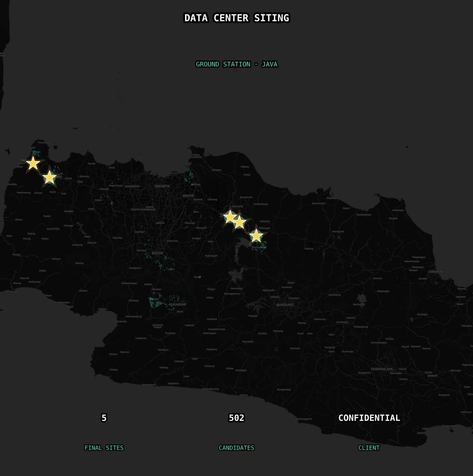Screen dimensions: 473x476
Task: Select the star marker above the Purwakarta label
Action: (256, 236)
